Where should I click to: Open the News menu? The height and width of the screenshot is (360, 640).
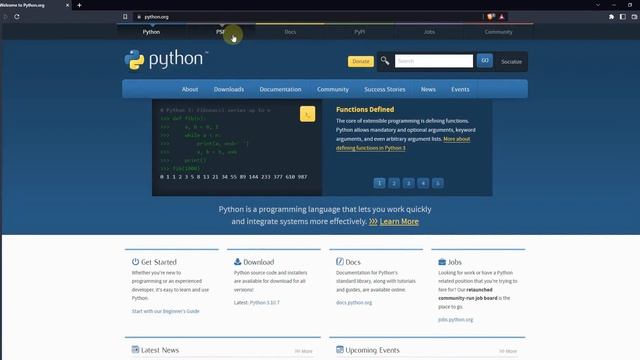428,89
